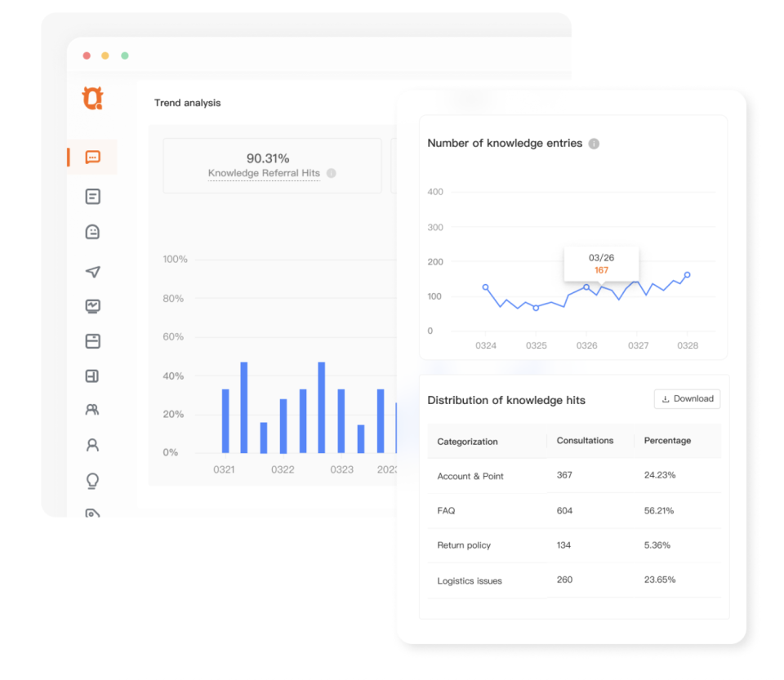The width and height of the screenshot is (784, 680).
Task: Click info icon next to Number of knowledge entries
Action: click(594, 144)
